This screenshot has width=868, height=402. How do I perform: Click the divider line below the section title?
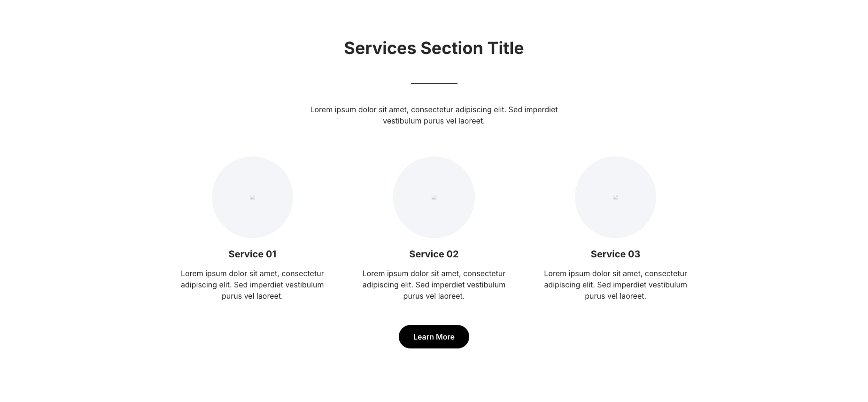coord(434,83)
